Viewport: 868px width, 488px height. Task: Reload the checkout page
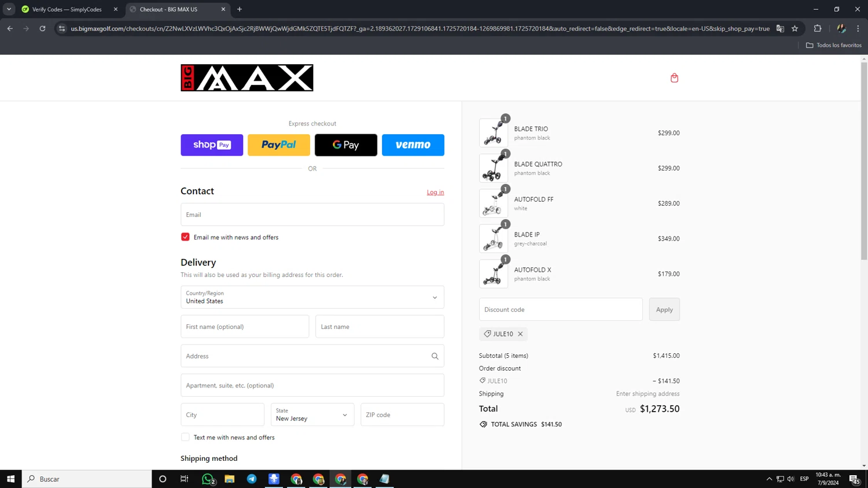(x=42, y=28)
